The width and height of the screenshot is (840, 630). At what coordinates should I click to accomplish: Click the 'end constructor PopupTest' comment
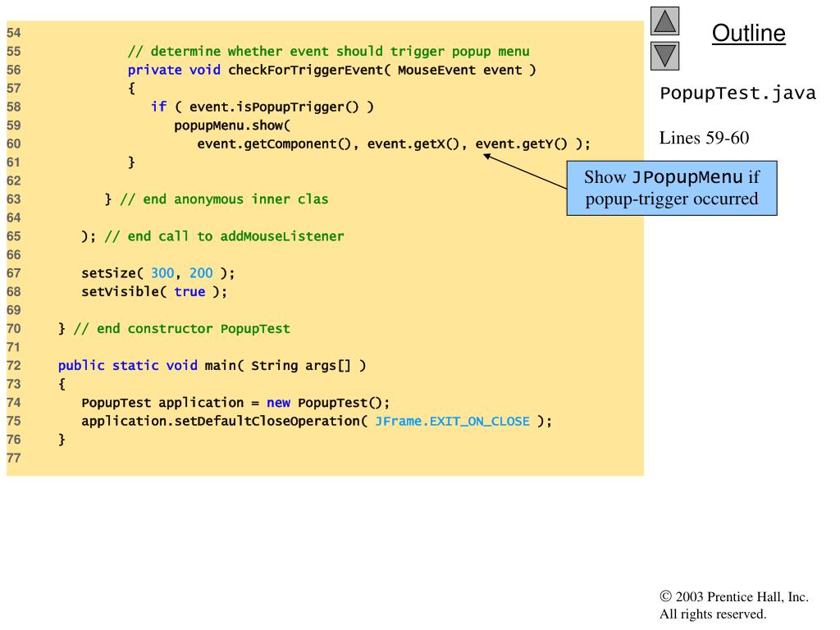[181, 329]
